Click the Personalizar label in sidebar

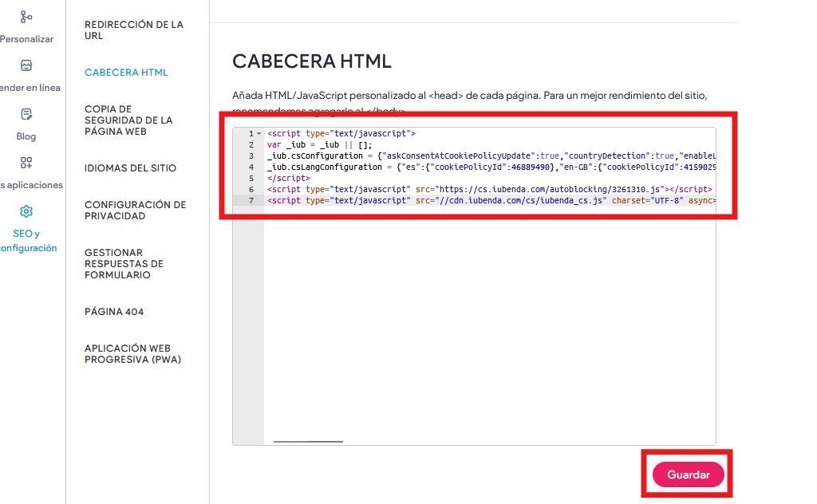point(26,39)
